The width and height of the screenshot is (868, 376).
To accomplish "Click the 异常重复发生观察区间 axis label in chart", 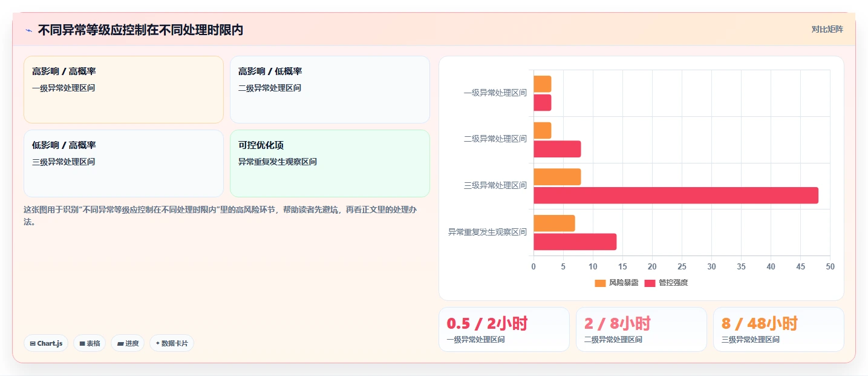I will click(x=487, y=232).
